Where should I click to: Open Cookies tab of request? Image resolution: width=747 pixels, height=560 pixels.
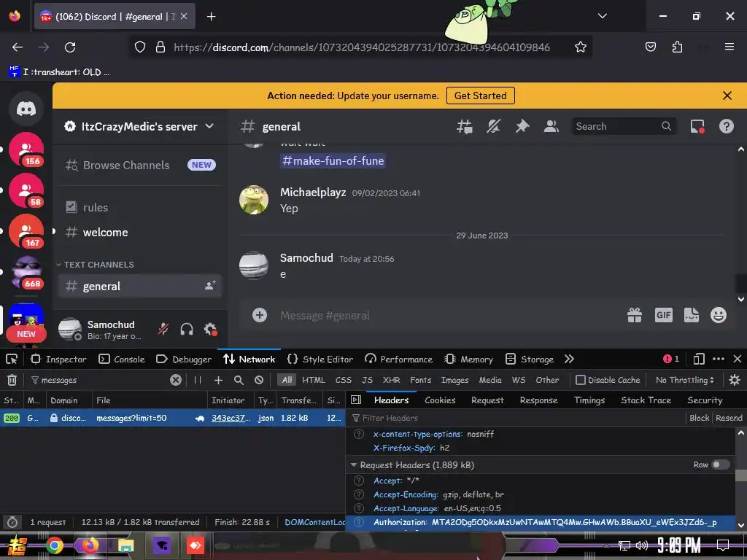(x=440, y=400)
